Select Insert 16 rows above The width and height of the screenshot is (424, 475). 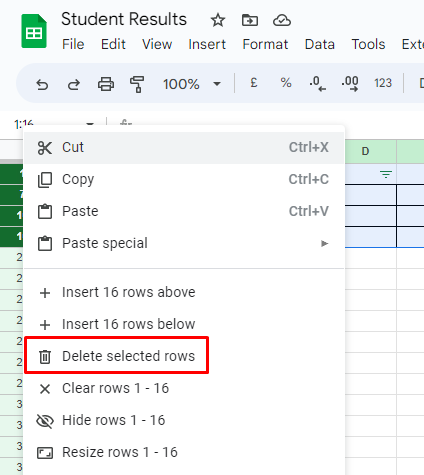click(x=184, y=292)
